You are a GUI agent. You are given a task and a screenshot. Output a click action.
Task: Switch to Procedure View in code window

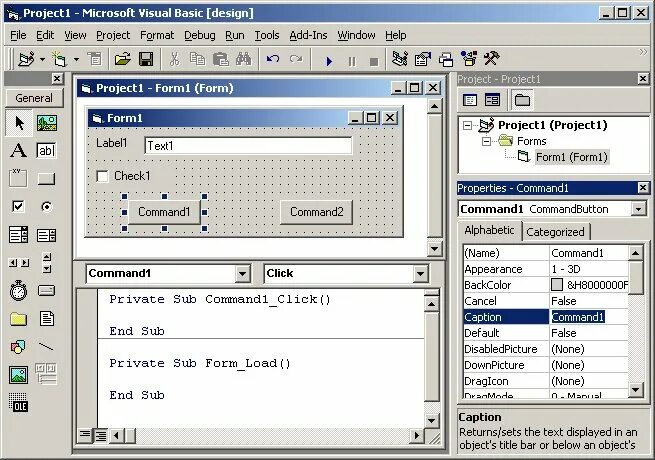(85, 436)
